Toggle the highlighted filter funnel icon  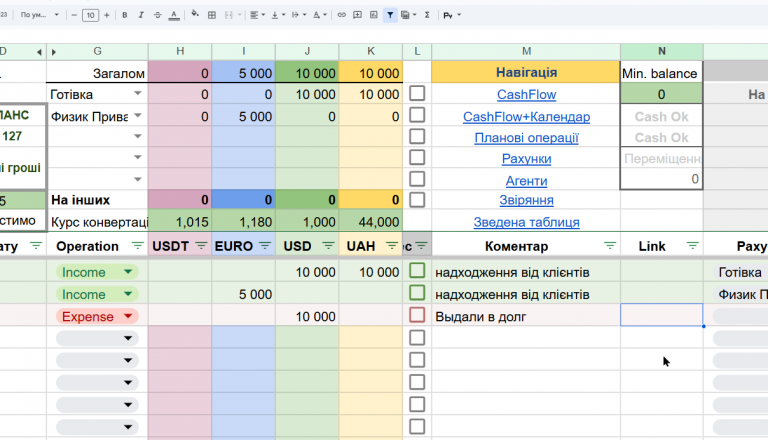coord(390,15)
